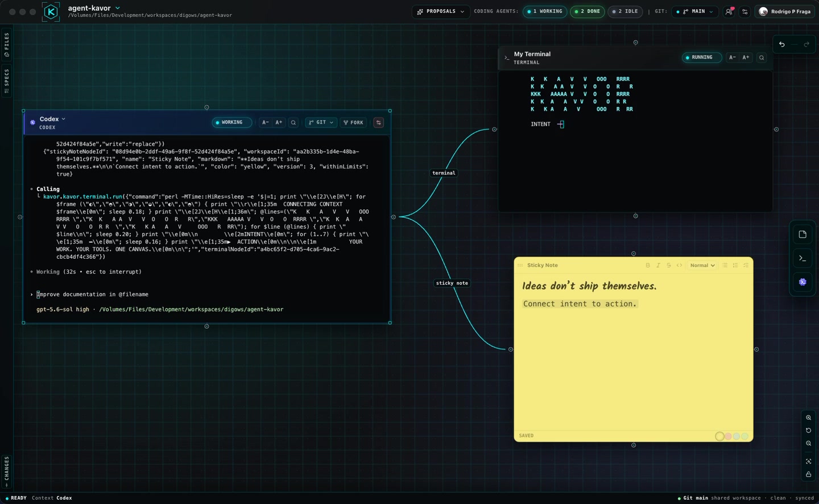Select pink sticky note color

coord(728,436)
